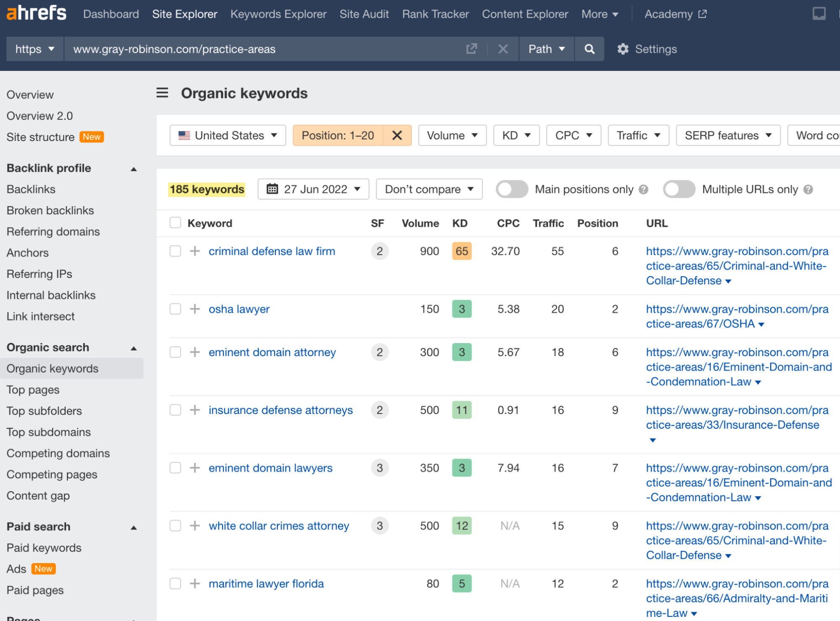Check the checkbox for 'criminal defense law firm'

(x=175, y=251)
